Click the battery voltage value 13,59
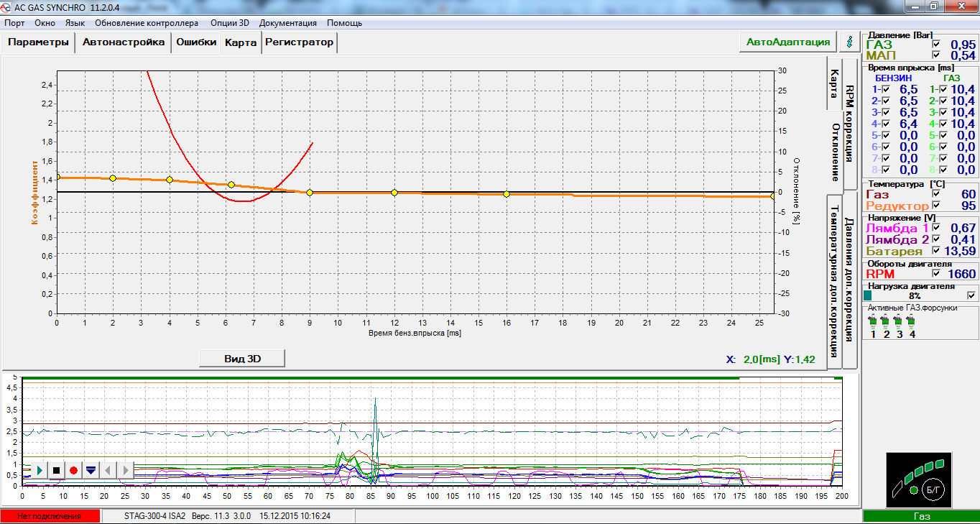This screenshot has width=980, height=524. pos(960,251)
